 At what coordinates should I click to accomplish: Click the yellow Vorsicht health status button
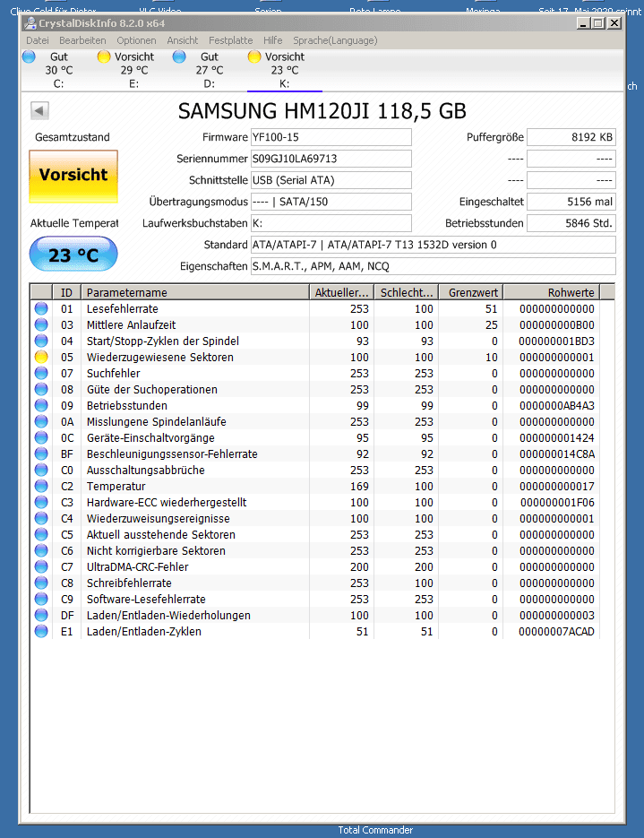[73, 177]
